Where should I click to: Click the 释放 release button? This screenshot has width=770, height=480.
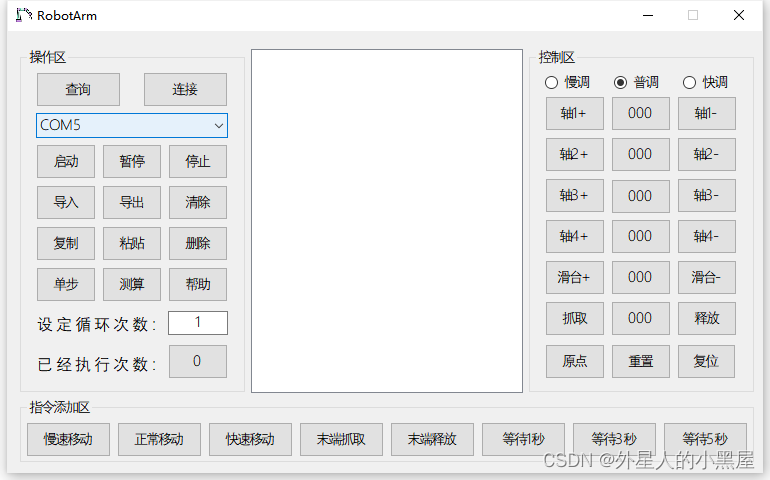707,318
